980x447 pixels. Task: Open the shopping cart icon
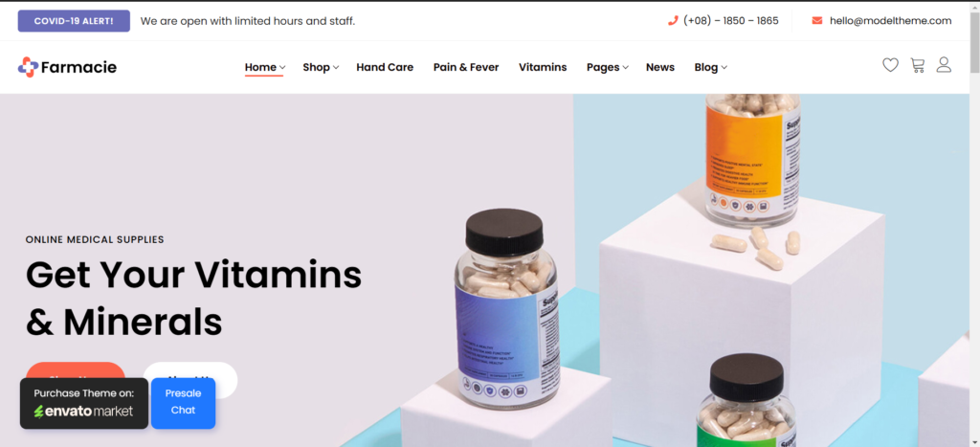[918, 65]
